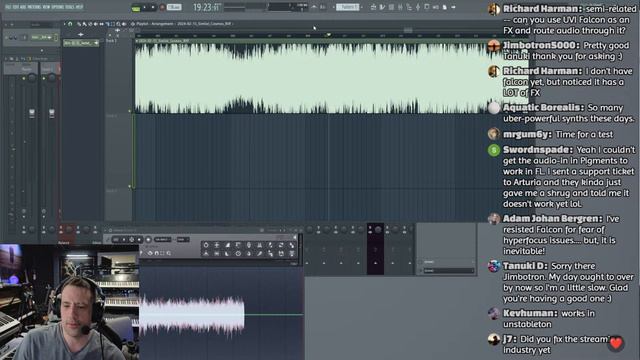This screenshot has height=360, width=640.
Task: Click the second mixer track volume fader
Action: (51, 113)
